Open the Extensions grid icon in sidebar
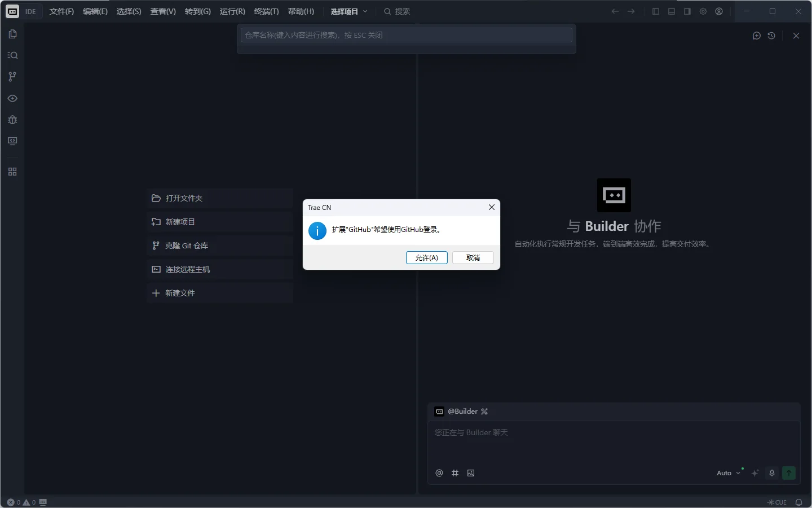 [12, 172]
